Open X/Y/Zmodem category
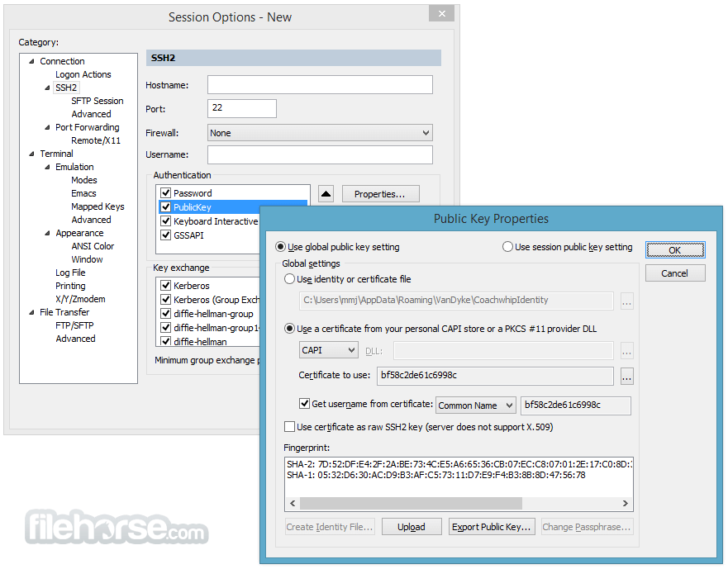 80,299
